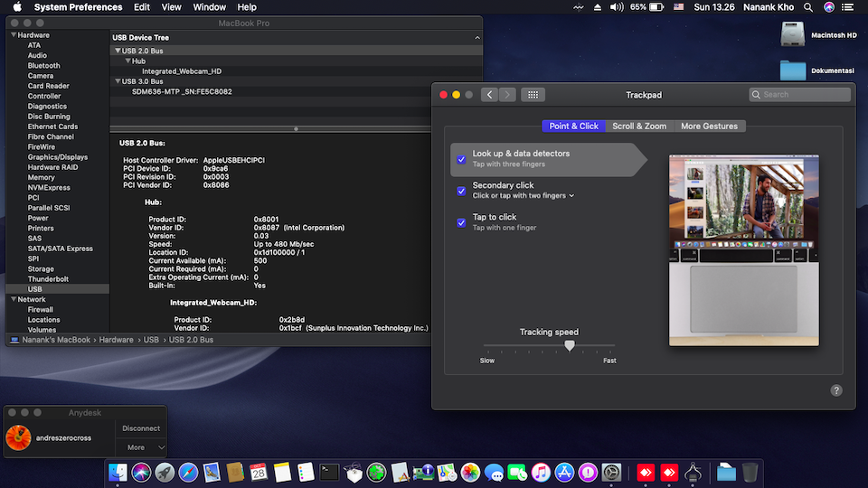
Task: Click the Trackpad Search field
Action: point(799,95)
